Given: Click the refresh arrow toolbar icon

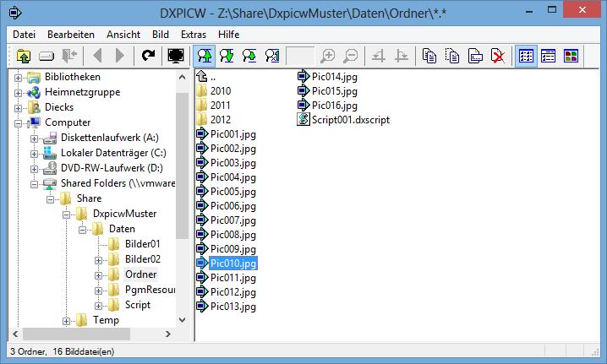Looking at the screenshot, I should pos(149,56).
